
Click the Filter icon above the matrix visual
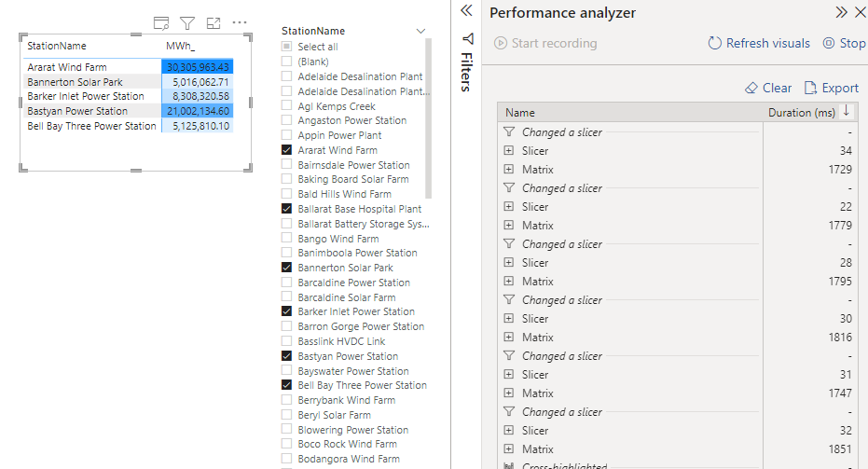tap(187, 22)
